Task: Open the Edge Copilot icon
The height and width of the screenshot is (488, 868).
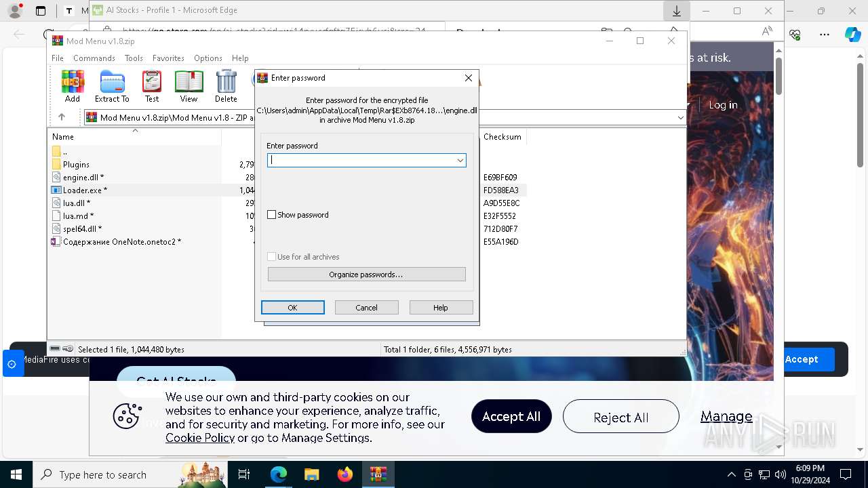Action: [x=852, y=34]
